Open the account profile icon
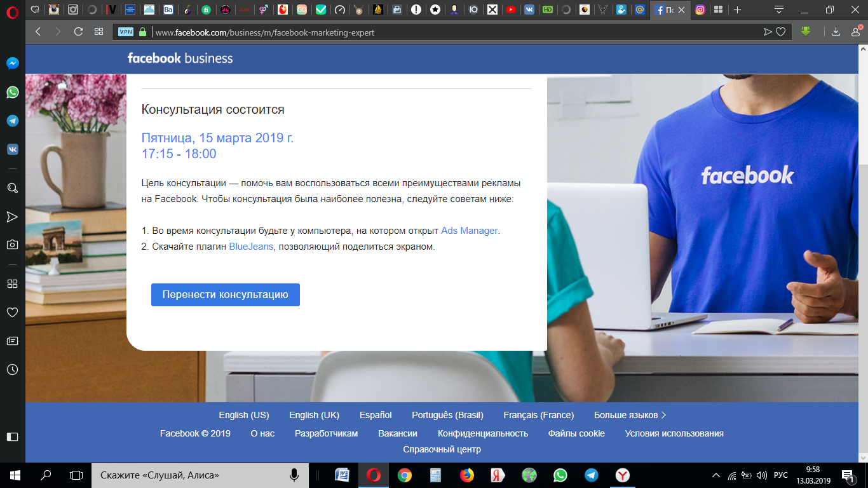Screen dimensions: 868x488 856,32
